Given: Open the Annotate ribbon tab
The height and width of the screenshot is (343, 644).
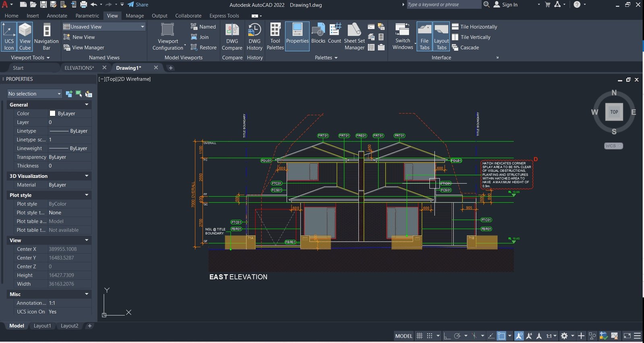Looking at the screenshot, I should click(x=57, y=16).
